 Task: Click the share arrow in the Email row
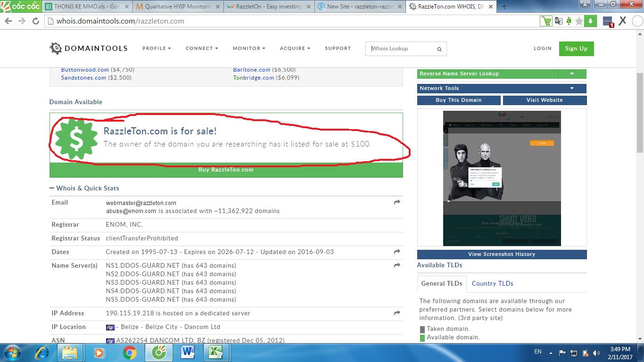point(397,202)
